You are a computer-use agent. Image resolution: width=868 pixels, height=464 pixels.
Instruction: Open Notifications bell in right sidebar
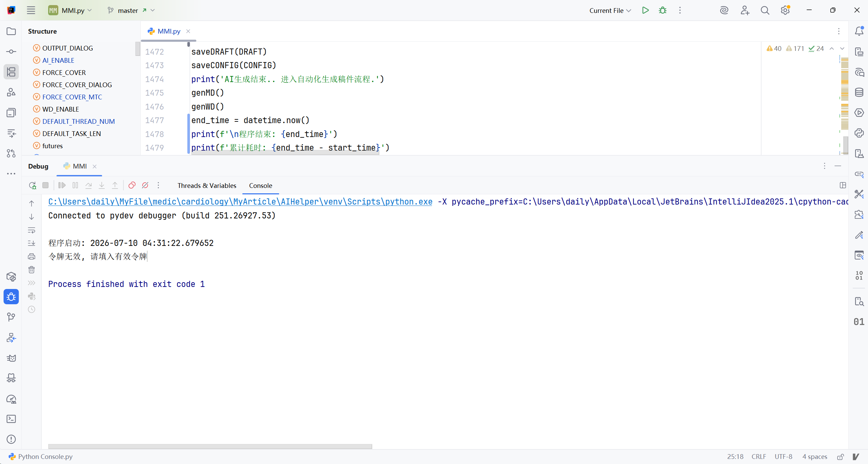(859, 31)
